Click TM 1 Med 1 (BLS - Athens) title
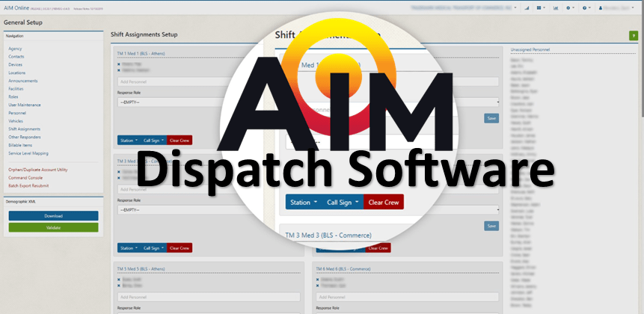The width and height of the screenshot is (644, 314). [x=141, y=53]
